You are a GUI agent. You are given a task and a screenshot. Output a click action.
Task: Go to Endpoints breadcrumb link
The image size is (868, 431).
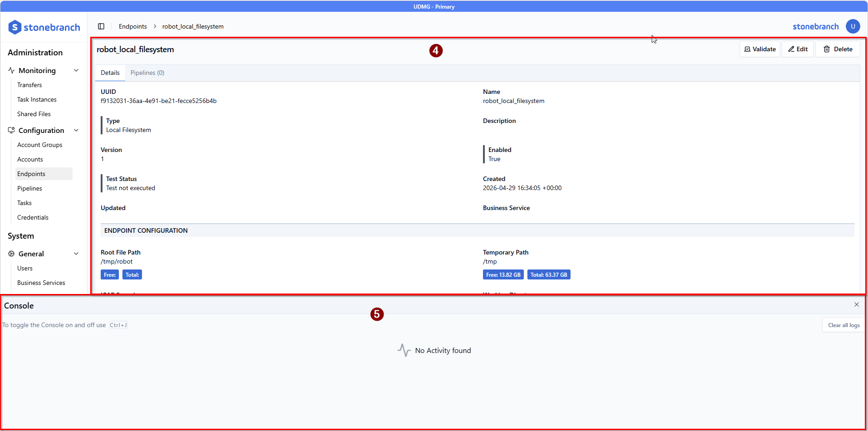pyautogui.click(x=133, y=26)
